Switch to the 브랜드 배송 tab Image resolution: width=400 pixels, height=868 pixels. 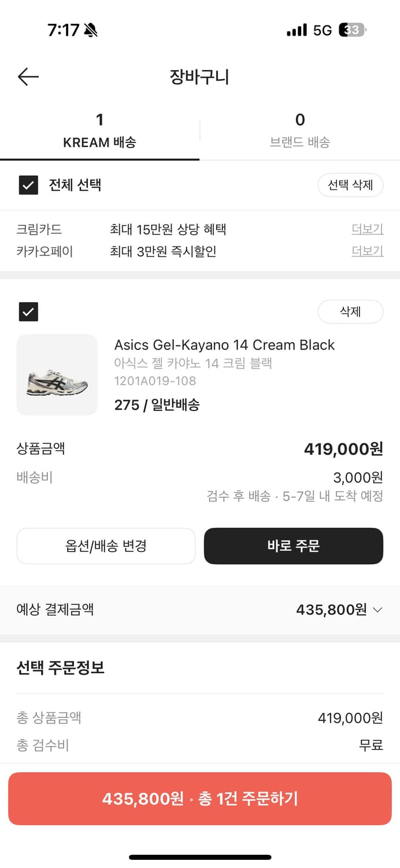[x=299, y=131]
